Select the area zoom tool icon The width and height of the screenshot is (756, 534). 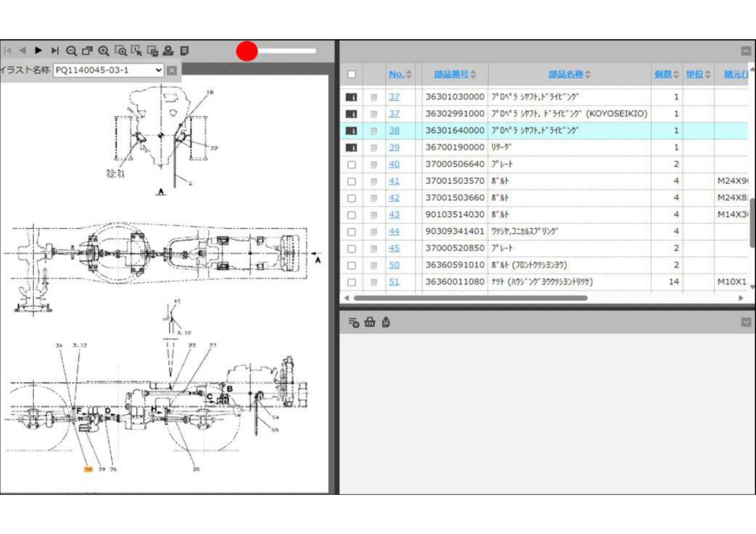(x=120, y=50)
